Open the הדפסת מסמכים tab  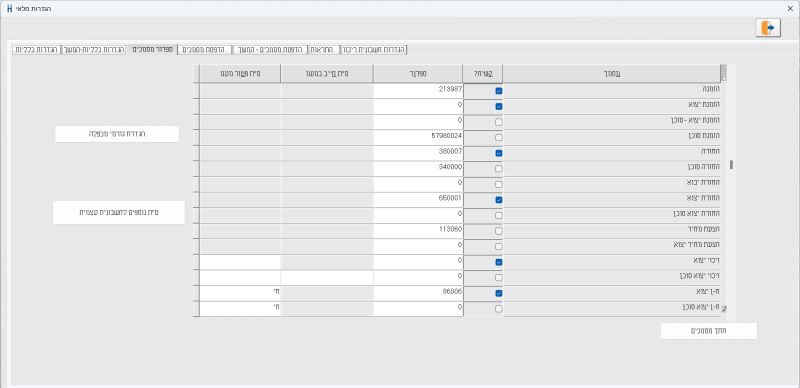coord(205,50)
